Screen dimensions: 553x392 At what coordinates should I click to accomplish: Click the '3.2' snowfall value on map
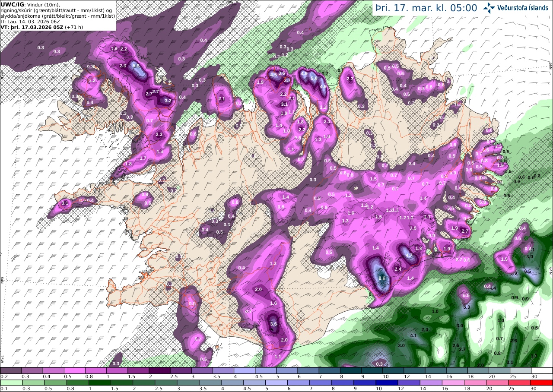(168, 101)
